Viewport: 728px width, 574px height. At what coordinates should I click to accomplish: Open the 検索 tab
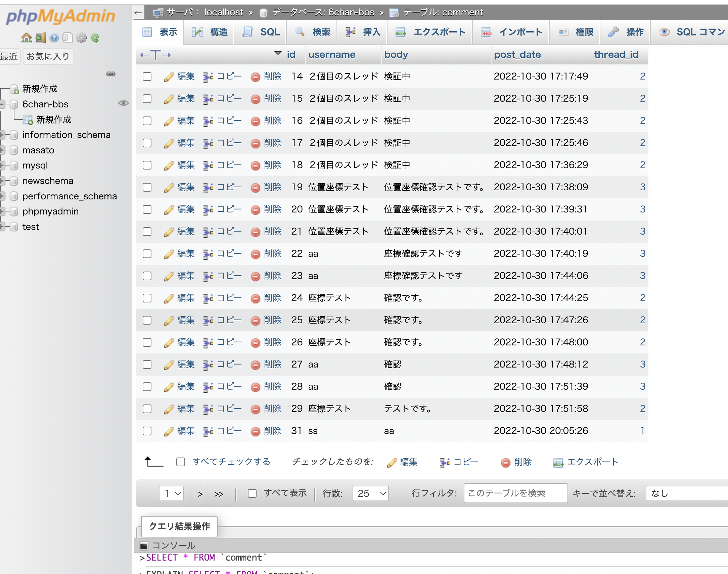pyautogui.click(x=312, y=32)
